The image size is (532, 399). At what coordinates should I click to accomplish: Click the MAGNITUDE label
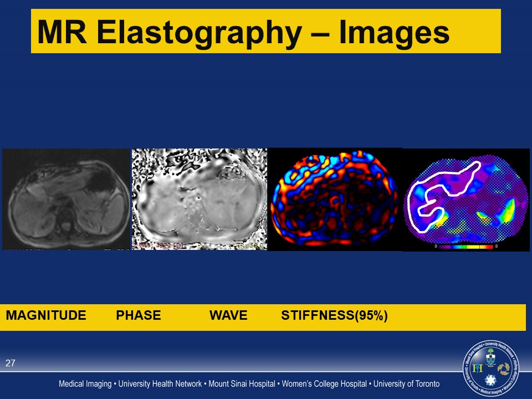pyautogui.click(x=46, y=316)
